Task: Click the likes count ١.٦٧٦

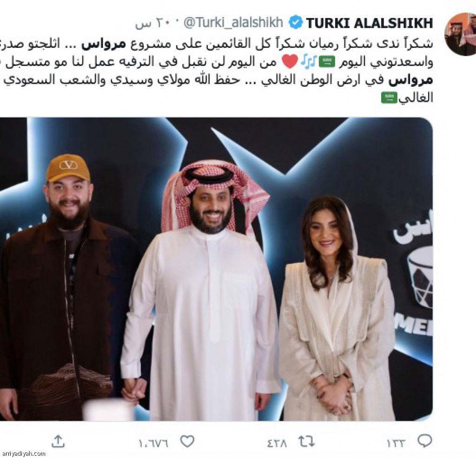Action: click(153, 444)
